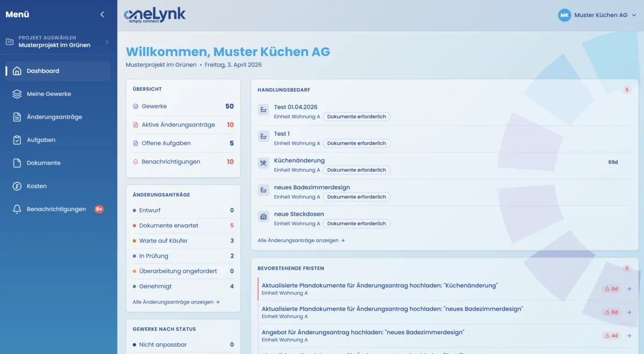
Task: Click the Kosten coin icon
Action: (17, 186)
